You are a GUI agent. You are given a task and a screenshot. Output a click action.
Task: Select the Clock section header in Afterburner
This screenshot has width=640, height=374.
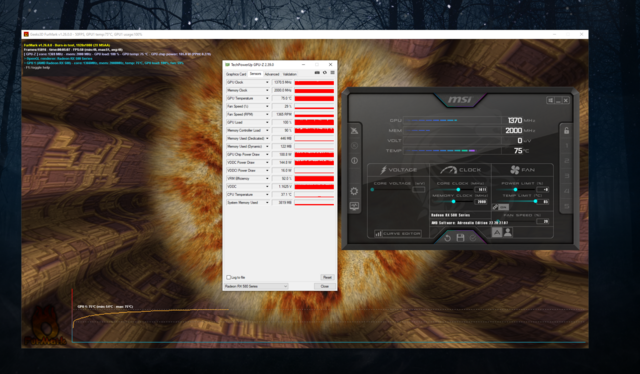tap(460, 170)
